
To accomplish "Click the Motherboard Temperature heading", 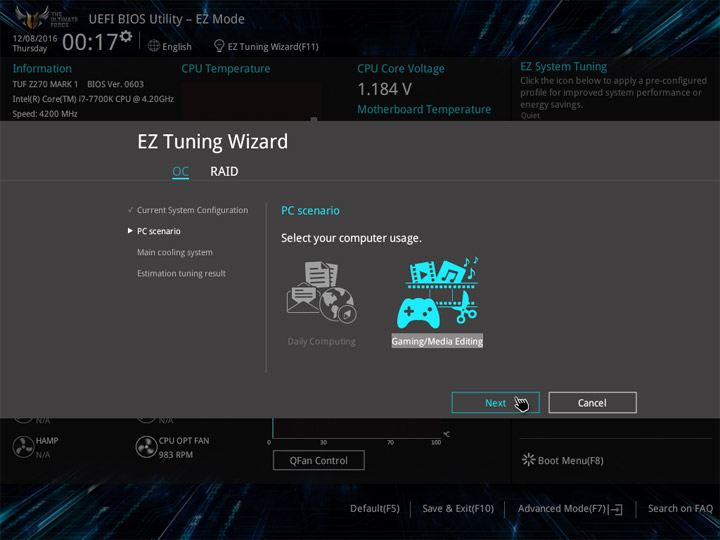I will pyautogui.click(x=424, y=109).
